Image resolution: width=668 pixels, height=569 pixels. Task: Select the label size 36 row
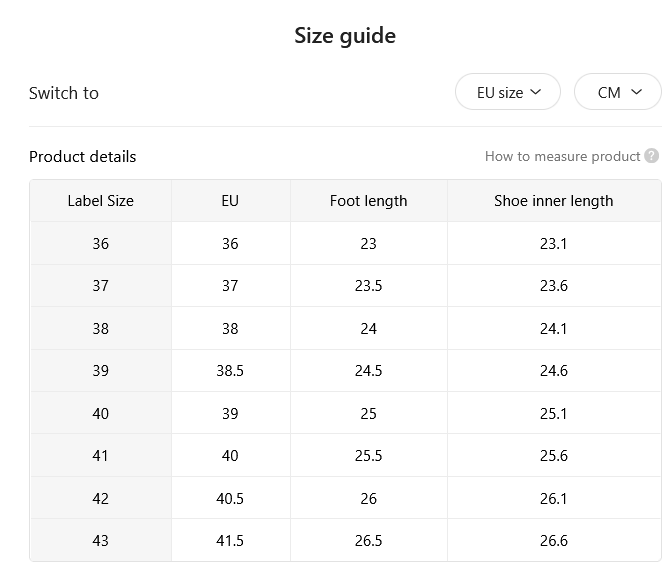[346, 243]
